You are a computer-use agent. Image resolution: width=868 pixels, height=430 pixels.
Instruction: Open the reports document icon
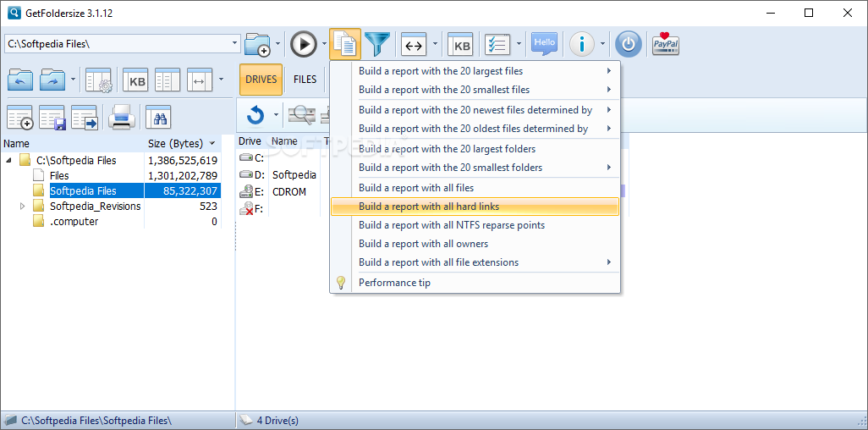[345, 44]
